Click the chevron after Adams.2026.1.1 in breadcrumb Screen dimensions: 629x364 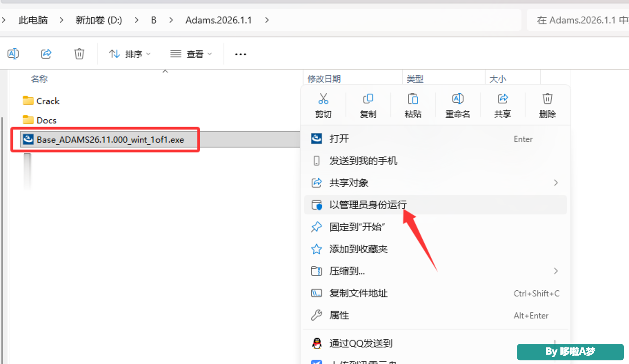tap(267, 20)
